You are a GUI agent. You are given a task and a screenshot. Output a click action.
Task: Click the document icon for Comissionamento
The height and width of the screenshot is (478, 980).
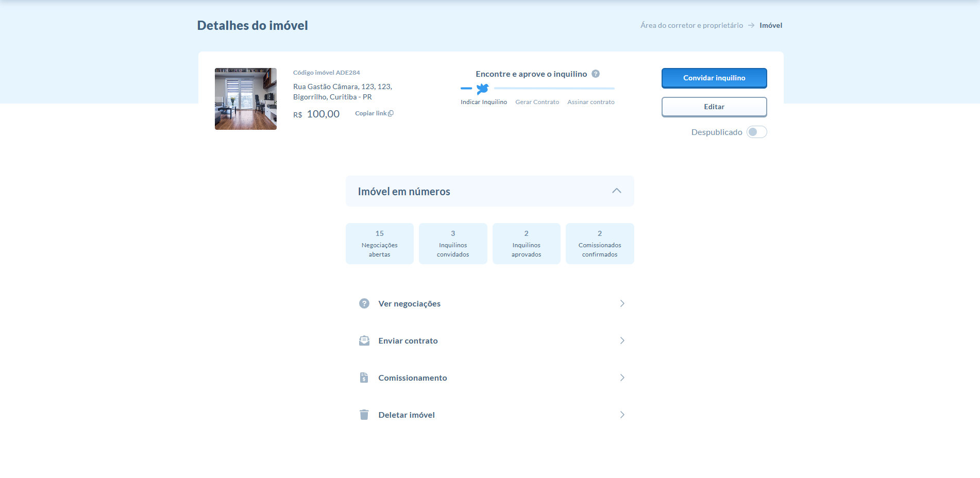[x=364, y=378]
